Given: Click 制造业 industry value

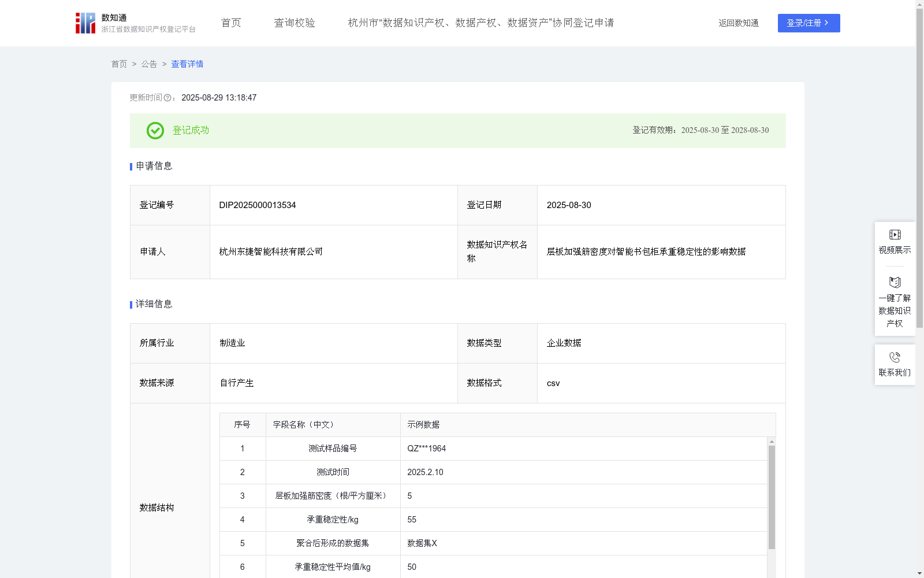Looking at the screenshot, I should tap(232, 343).
